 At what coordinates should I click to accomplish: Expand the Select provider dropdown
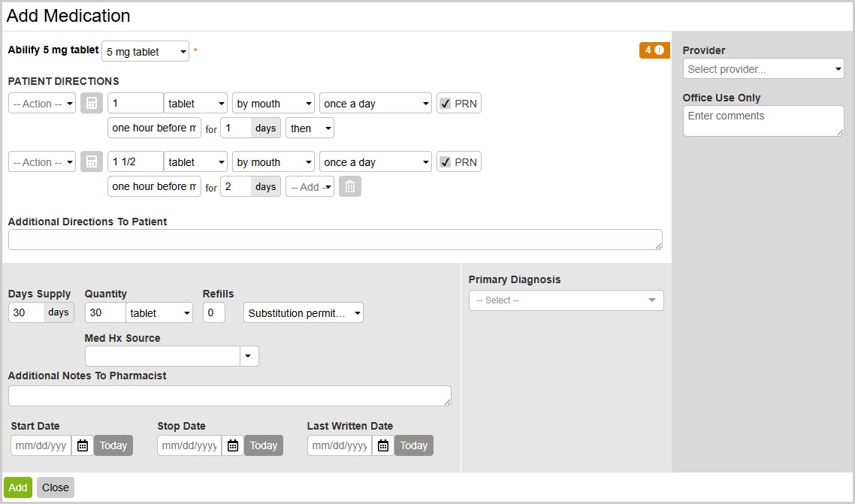pyautogui.click(x=763, y=68)
